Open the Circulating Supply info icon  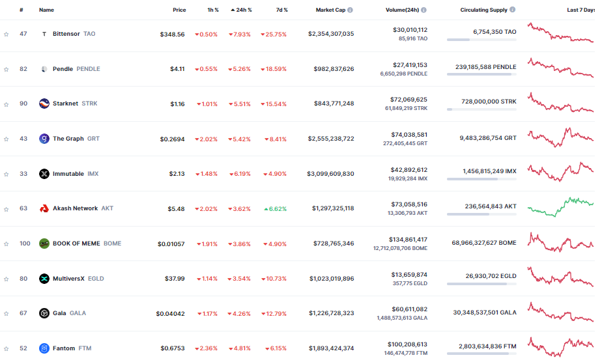[513, 10]
